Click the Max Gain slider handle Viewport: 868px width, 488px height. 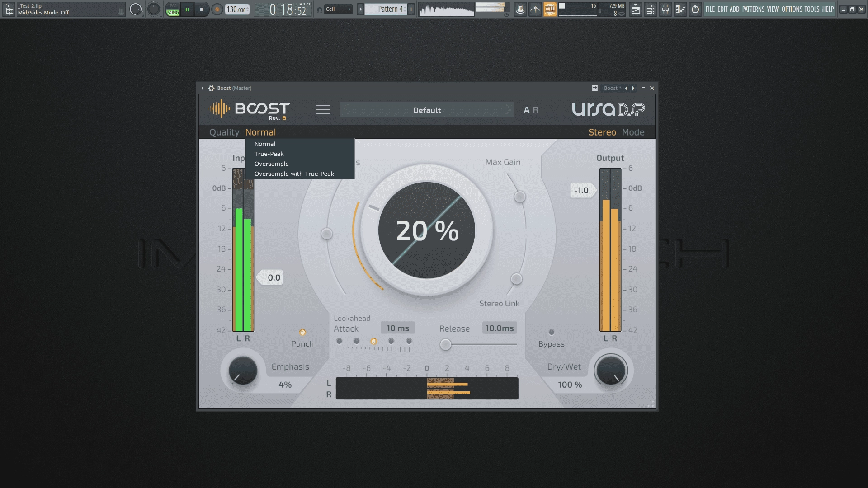[x=520, y=197]
